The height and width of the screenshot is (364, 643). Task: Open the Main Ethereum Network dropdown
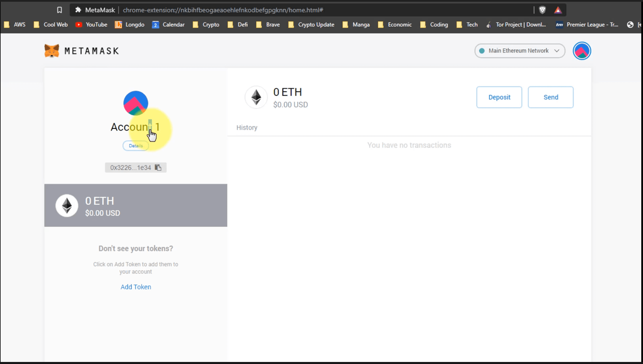[x=520, y=51]
